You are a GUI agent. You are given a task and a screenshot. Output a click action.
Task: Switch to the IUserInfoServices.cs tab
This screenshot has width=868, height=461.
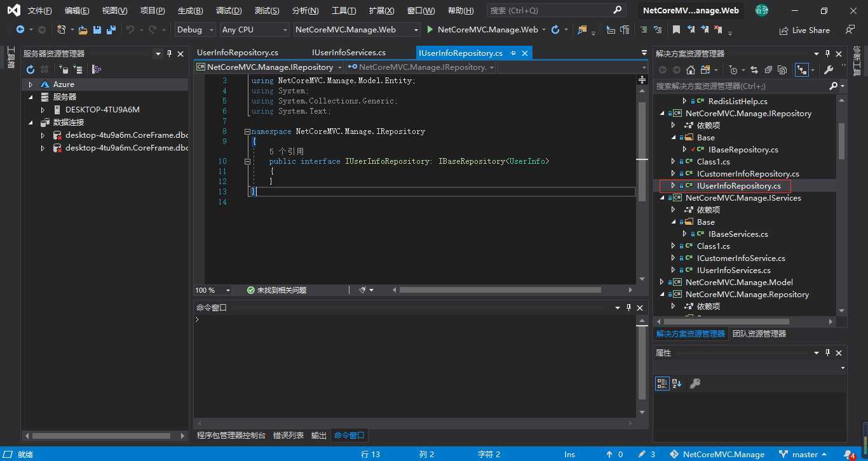click(349, 53)
